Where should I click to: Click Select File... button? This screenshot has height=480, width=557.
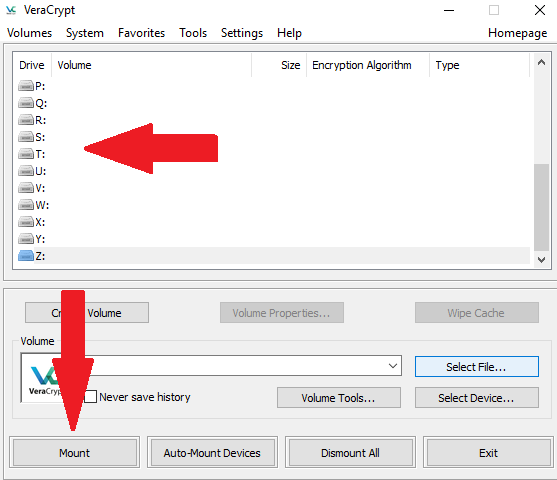coord(477,366)
